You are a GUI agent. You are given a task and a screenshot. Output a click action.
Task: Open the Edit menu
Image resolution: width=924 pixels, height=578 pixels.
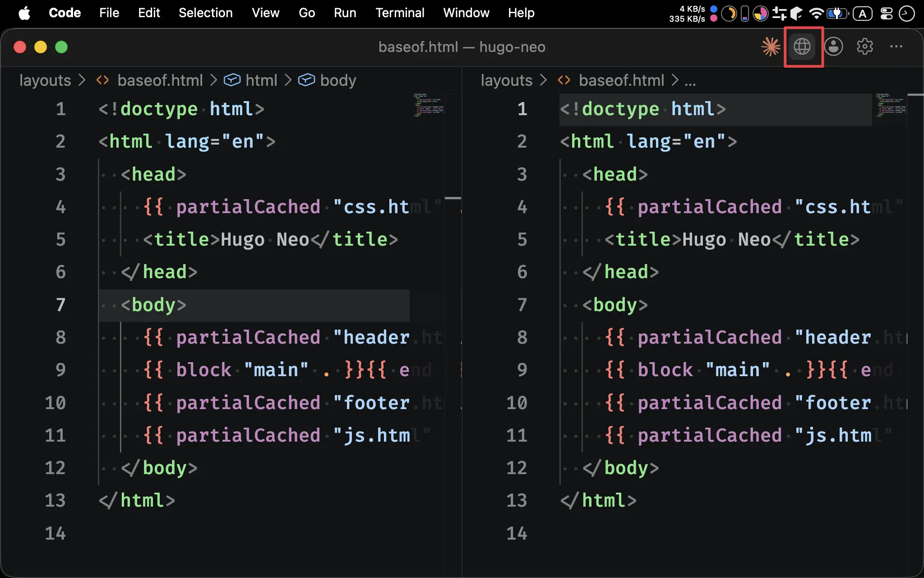point(149,13)
